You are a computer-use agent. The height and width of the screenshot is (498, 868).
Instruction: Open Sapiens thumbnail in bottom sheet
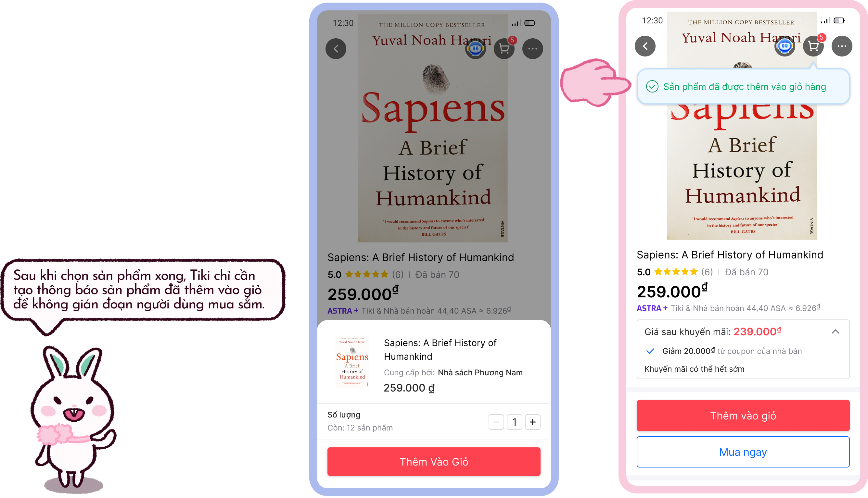pyautogui.click(x=352, y=362)
